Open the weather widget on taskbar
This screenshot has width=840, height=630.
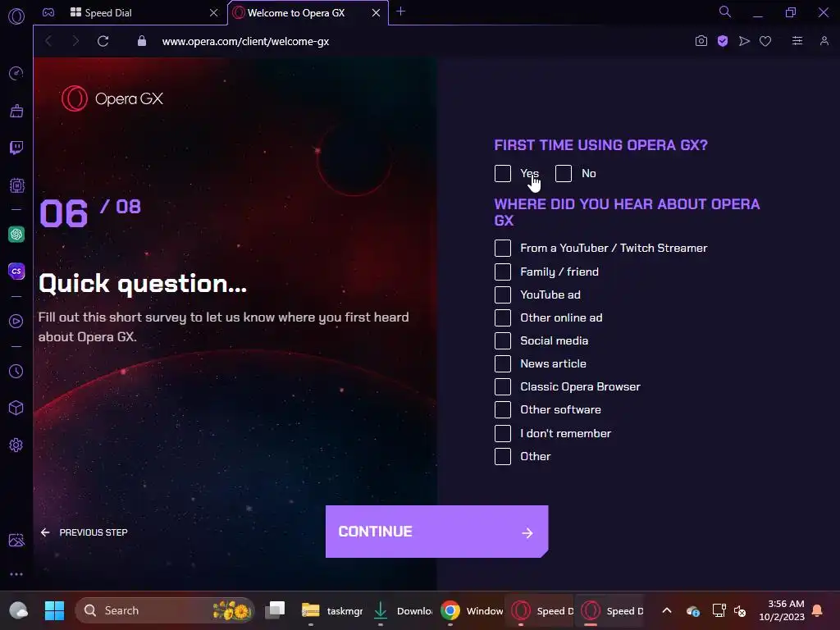pos(19,610)
